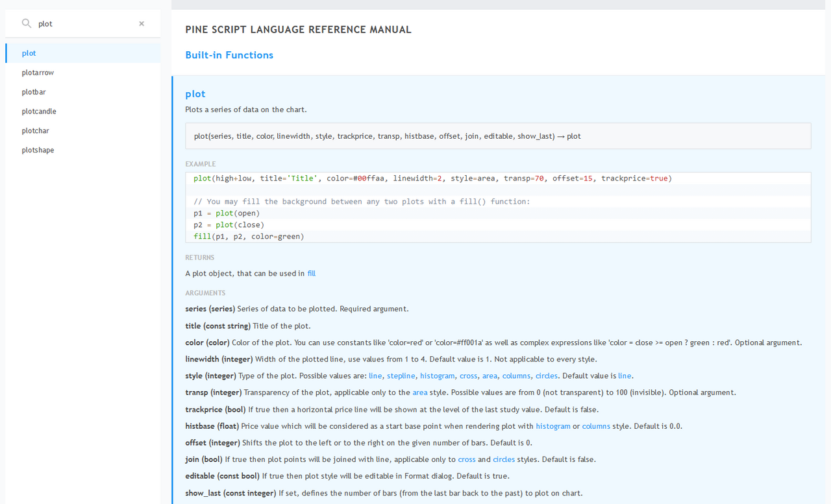Click the search magnifier icon

pyautogui.click(x=27, y=23)
